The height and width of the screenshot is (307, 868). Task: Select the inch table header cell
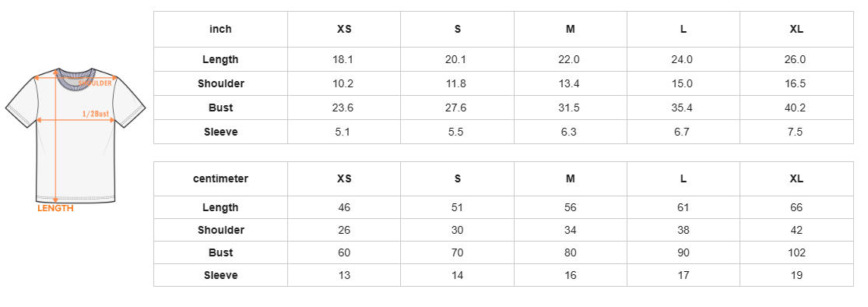(220, 30)
